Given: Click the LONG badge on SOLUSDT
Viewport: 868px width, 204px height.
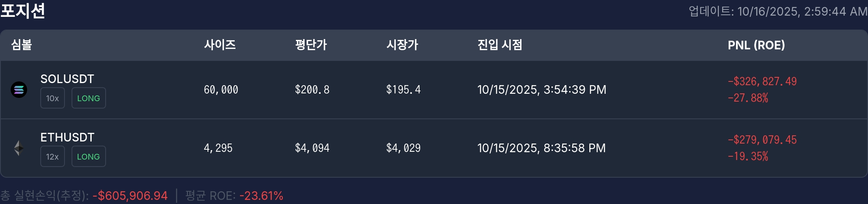Looking at the screenshot, I should (88, 98).
